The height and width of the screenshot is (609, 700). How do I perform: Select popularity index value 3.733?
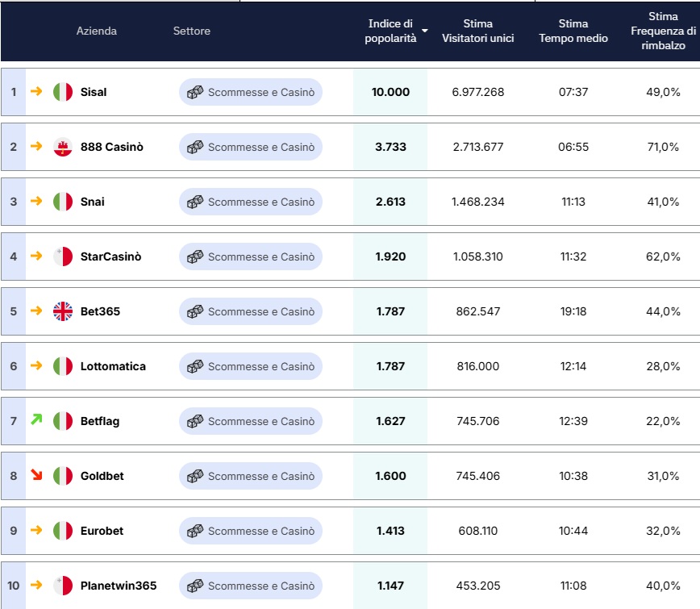[390, 147]
